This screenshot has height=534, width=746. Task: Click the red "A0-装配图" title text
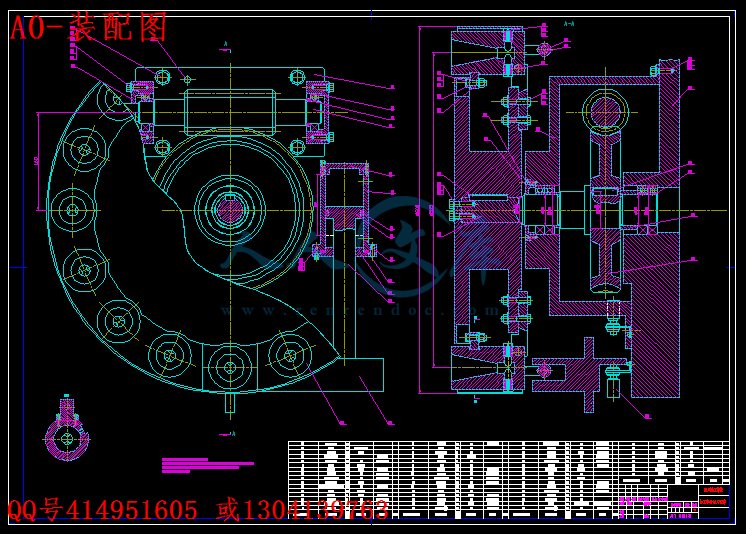tap(88, 27)
